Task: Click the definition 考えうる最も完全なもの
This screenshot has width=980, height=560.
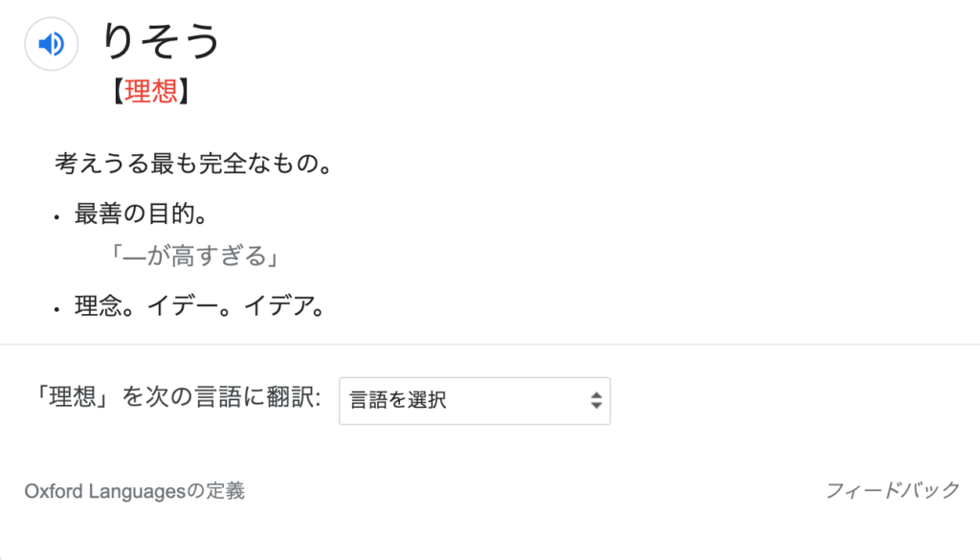Action: click(x=194, y=164)
